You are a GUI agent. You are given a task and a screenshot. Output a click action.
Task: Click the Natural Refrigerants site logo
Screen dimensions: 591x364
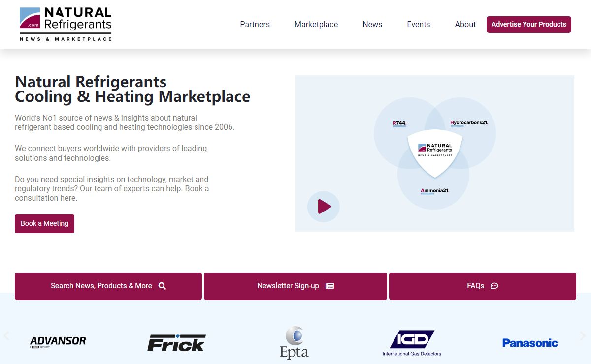[x=66, y=24]
